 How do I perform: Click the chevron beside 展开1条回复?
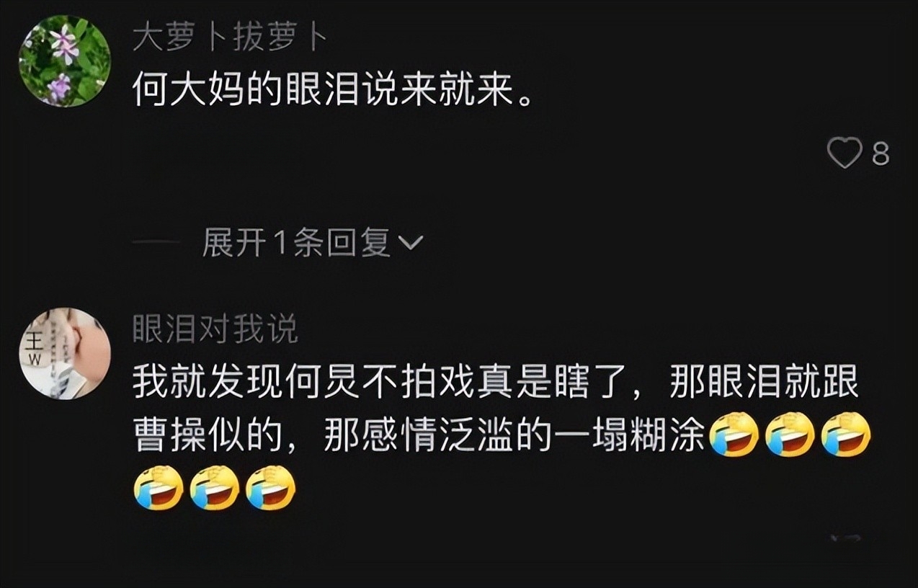(x=411, y=244)
